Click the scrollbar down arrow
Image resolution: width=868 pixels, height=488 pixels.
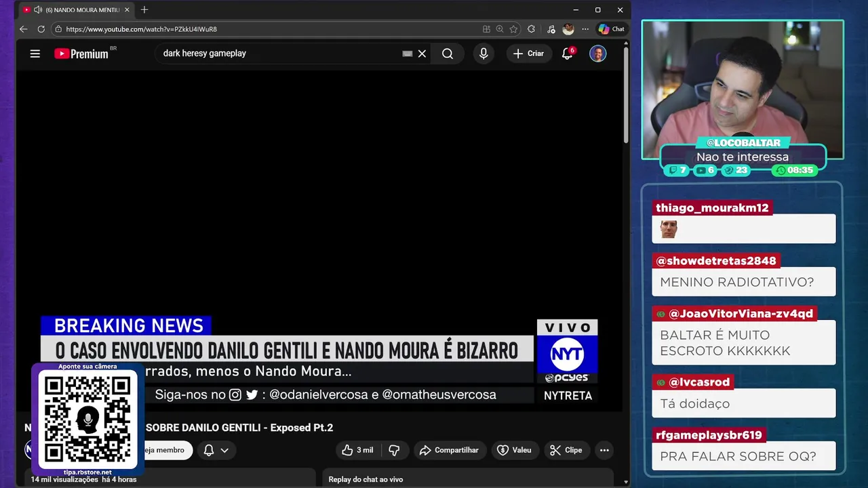pyautogui.click(x=626, y=482)
